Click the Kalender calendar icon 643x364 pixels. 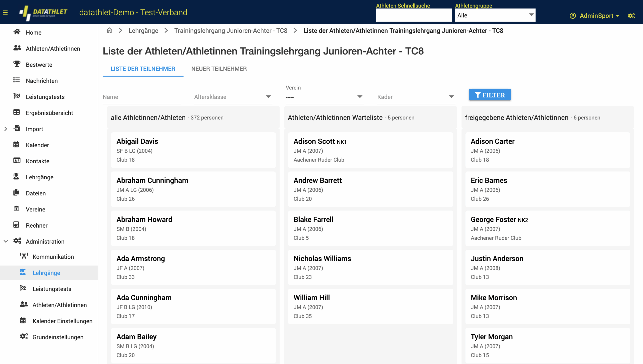[16, 144]
